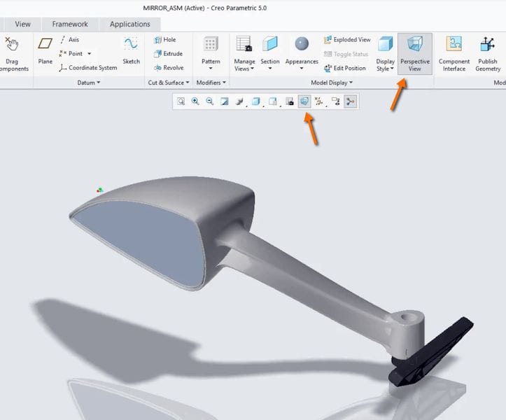Select the Hole tool
Image resolution: width=506 pixels, height=420 pixels.
point(164,40)
